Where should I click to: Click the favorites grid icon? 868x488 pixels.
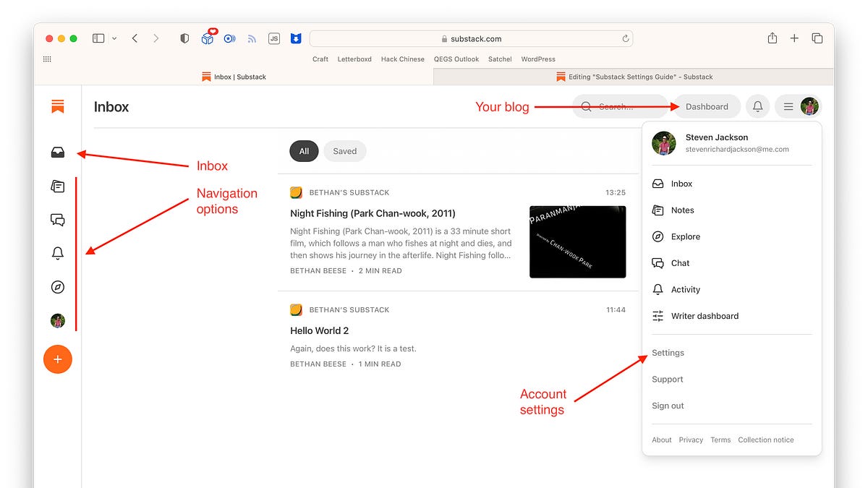47,59
